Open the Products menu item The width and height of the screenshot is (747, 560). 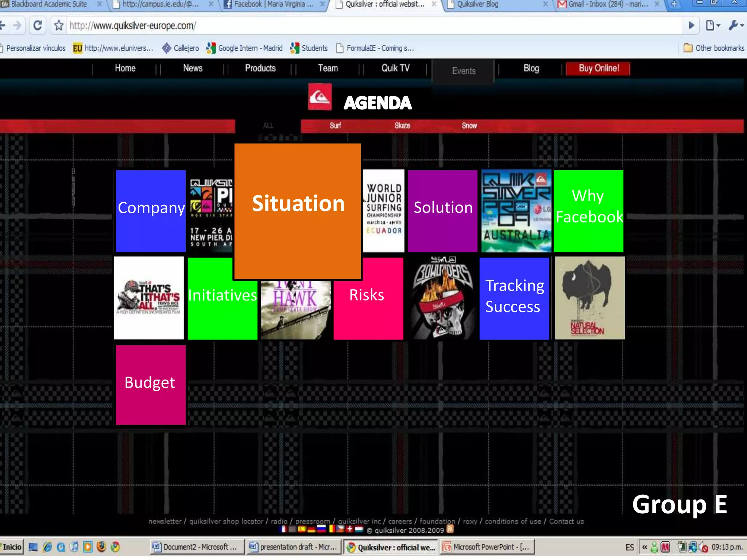260,68
